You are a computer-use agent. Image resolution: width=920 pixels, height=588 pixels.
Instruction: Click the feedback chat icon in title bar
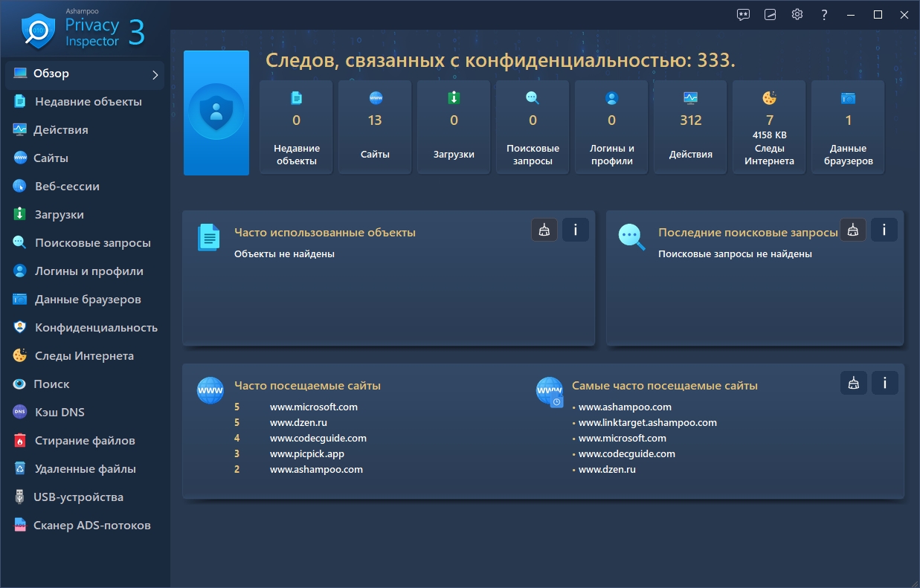click(743, 14)
